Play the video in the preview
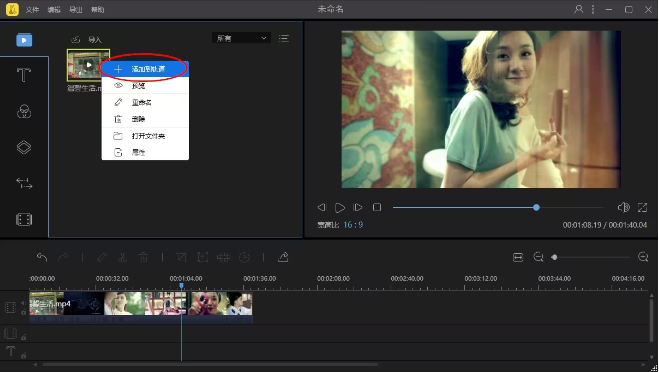Viewport: 659px width, 372px height. tap(340, 208)
